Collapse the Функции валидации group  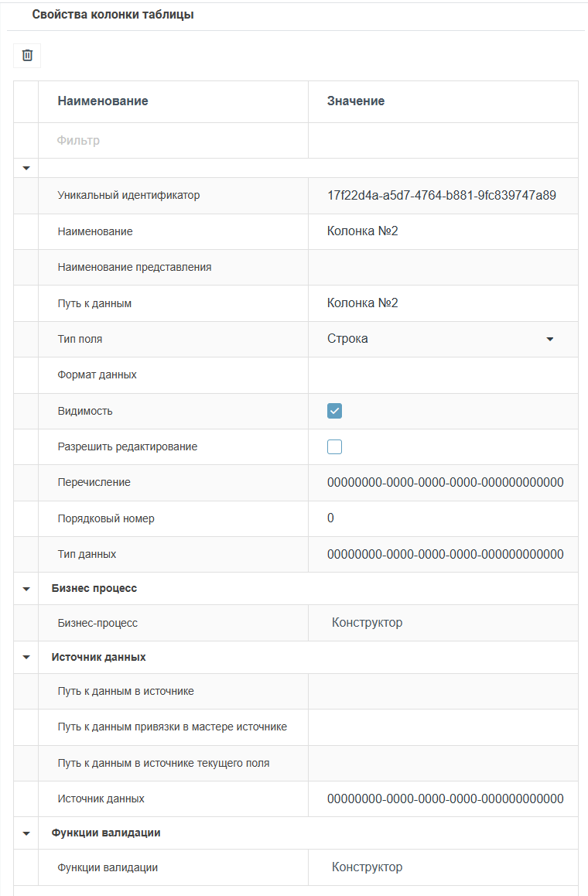[26, 833]
